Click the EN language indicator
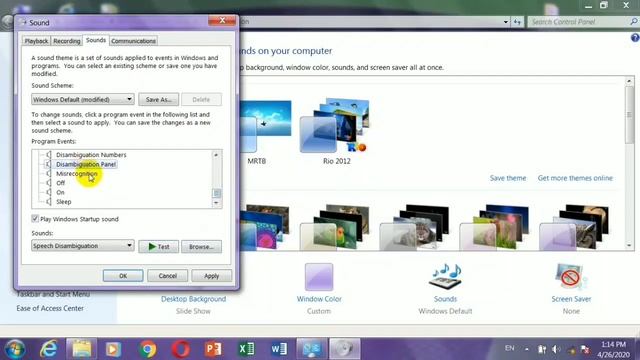Screen dimensions: 640x360 tap(509, 348)
